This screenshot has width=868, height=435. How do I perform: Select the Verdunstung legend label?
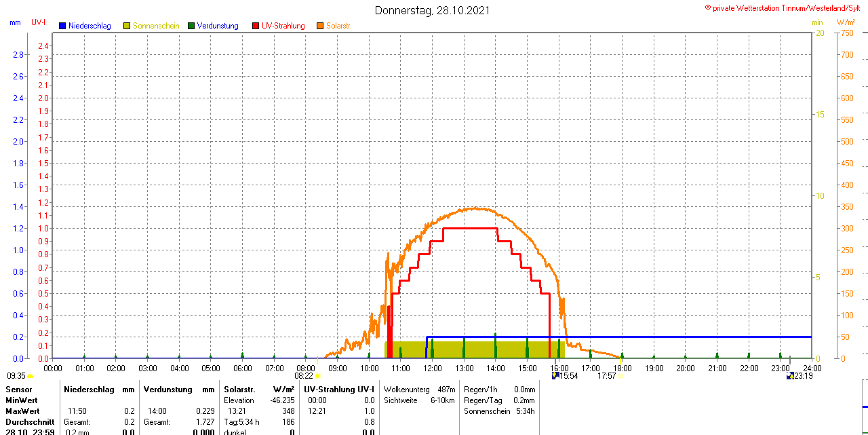coord(218,26)
